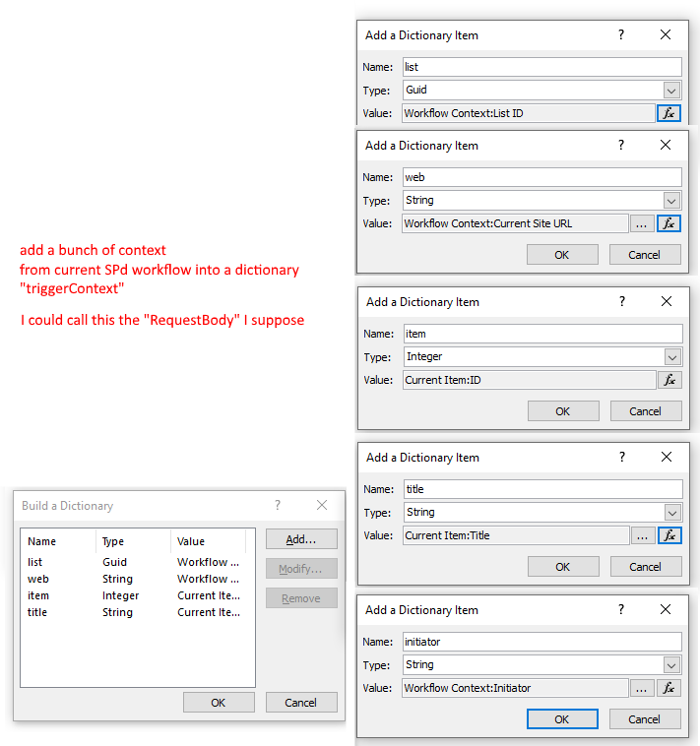
Task: Open the Type dropdown showing Integer
Action: click(671, 356)
